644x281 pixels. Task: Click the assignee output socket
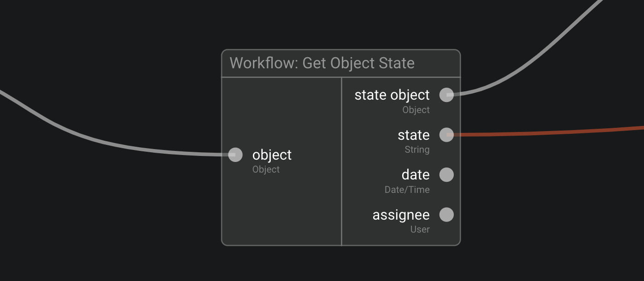tap(446, 215)
